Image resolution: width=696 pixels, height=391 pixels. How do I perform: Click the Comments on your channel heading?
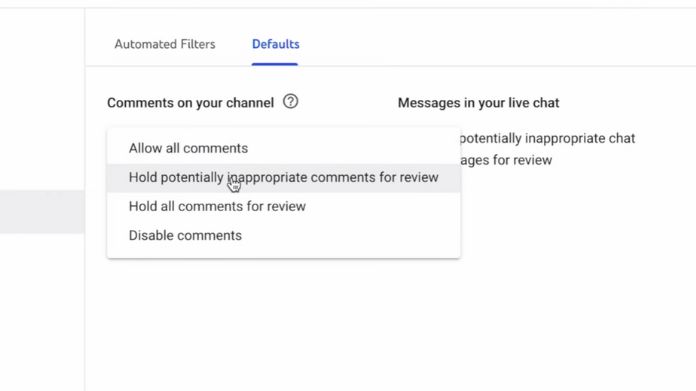pos(190,103)
